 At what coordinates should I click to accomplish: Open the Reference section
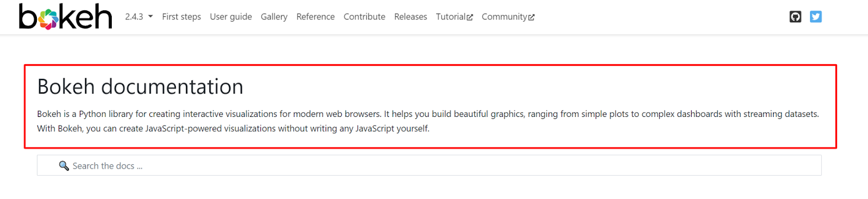(315, 17)
